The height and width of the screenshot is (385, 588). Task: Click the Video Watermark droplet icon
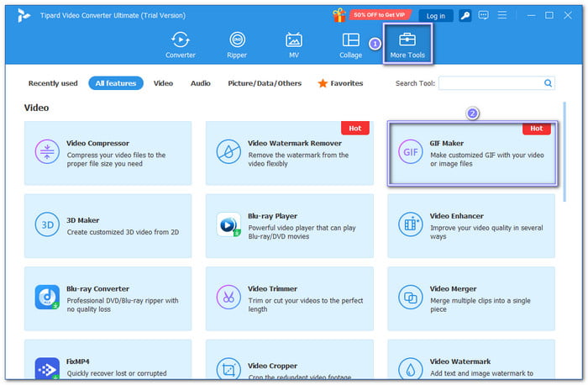point(410,368)
